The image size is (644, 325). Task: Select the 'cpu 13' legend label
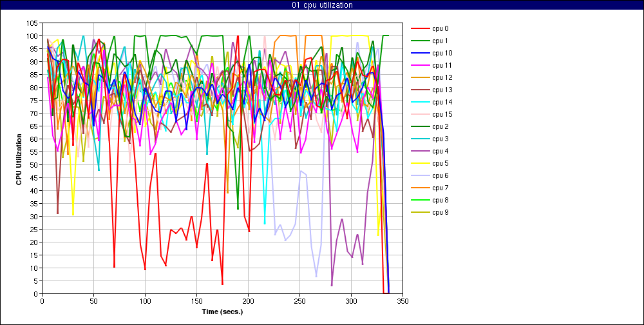(x=442, y=90)
